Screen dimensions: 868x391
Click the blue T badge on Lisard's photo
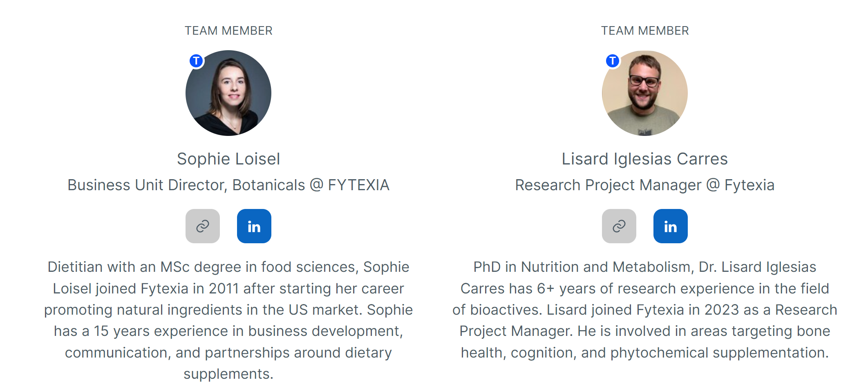coord(613,61)
